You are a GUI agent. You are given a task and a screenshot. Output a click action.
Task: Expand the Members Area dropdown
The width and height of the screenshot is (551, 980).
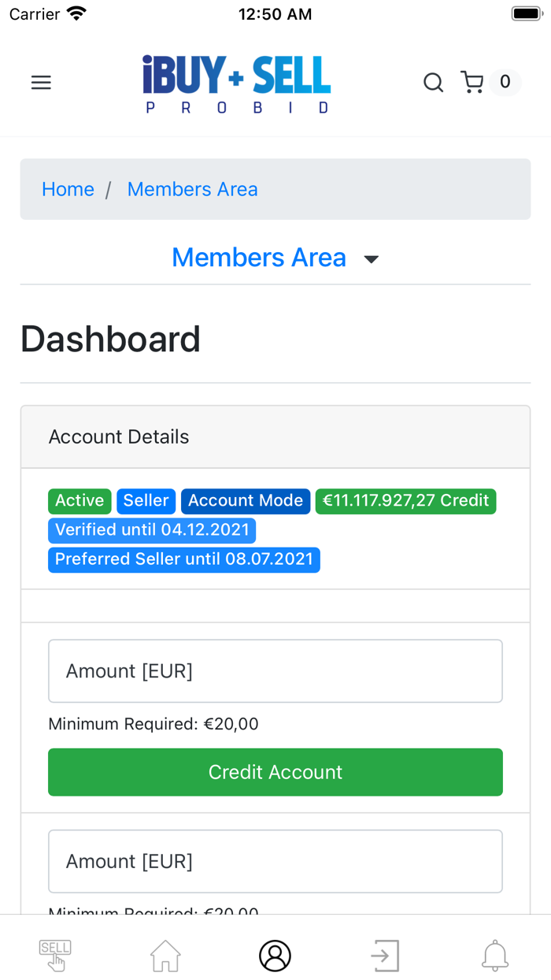259,258
